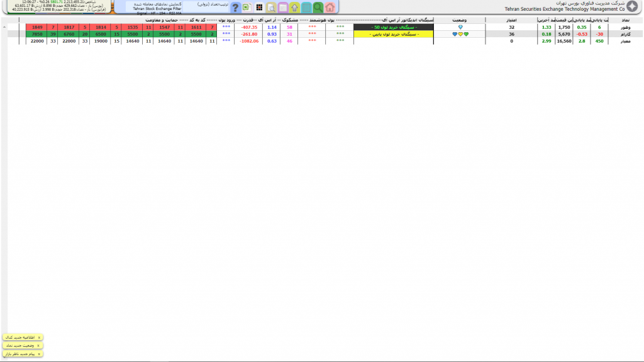Click the ورود پول column header

tap(226, 20)
